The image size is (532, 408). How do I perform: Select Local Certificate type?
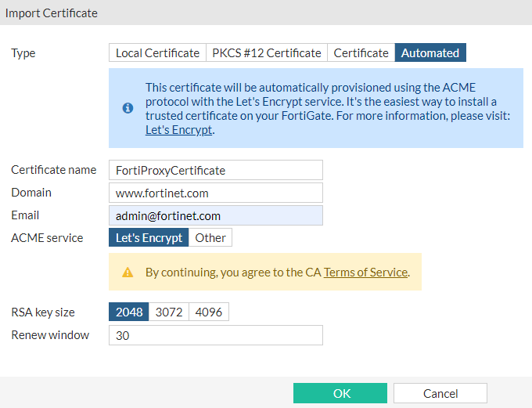click(157, 53)
